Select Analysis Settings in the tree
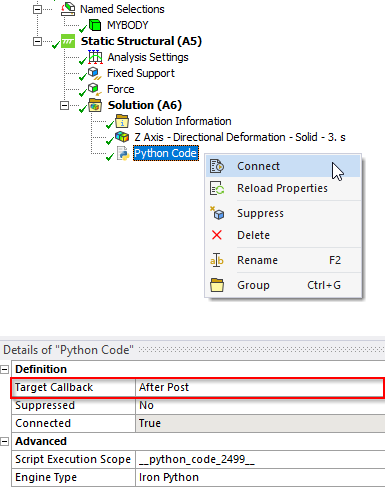The image size is (385, 496). click(x=148, y=57)
